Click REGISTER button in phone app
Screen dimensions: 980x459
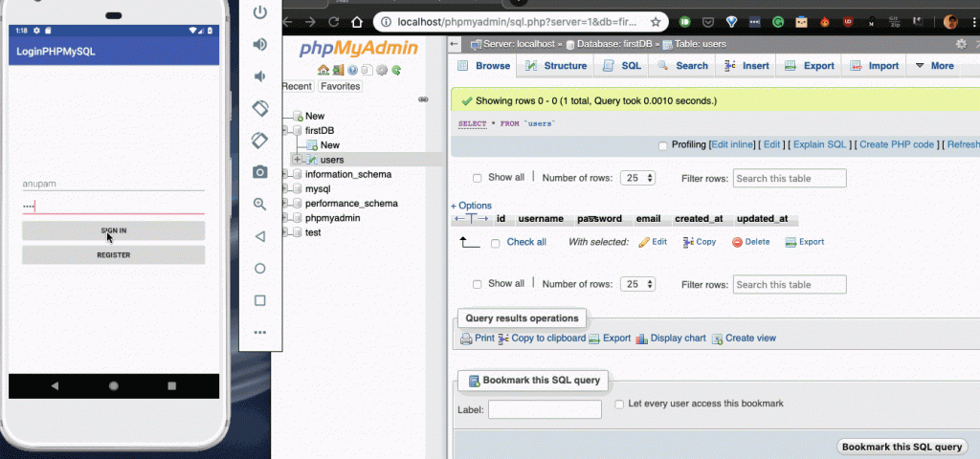114,254
